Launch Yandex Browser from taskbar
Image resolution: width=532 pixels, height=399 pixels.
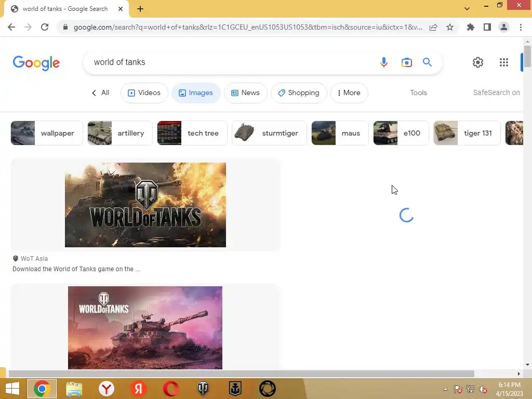click(106, 389)
